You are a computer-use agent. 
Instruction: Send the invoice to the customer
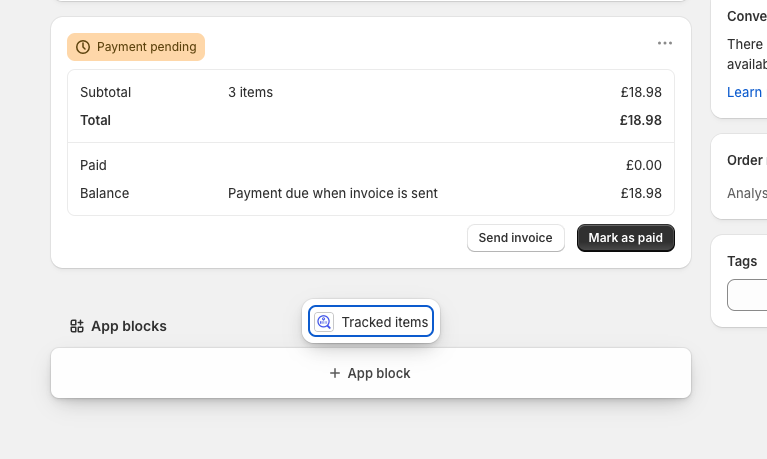click(x=515, y=238)
